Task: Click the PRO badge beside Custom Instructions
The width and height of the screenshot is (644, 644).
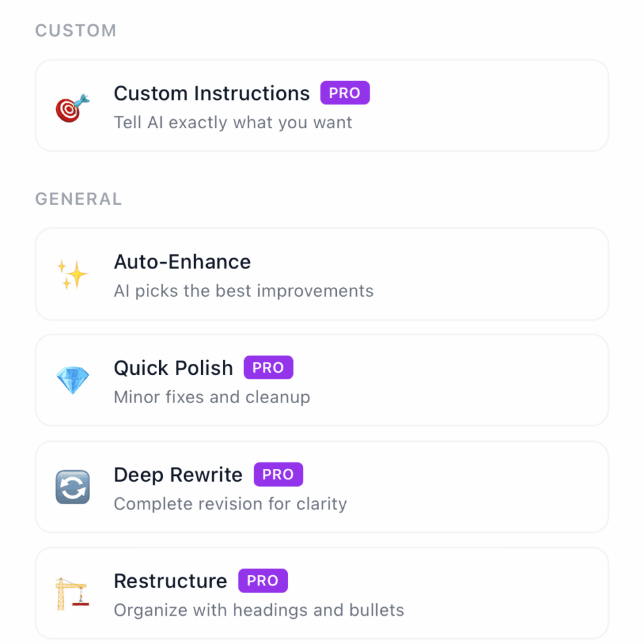Action: point(345,93)
